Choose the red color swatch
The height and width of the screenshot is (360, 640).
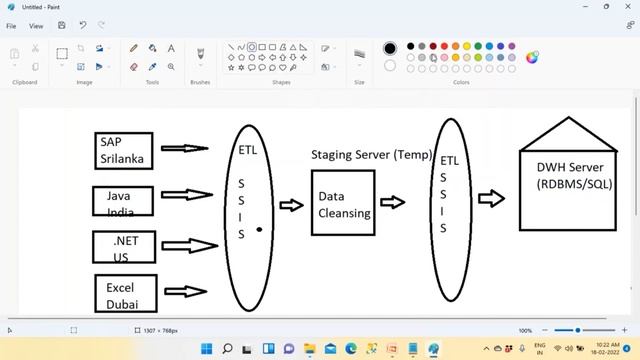tap(444, 46)
